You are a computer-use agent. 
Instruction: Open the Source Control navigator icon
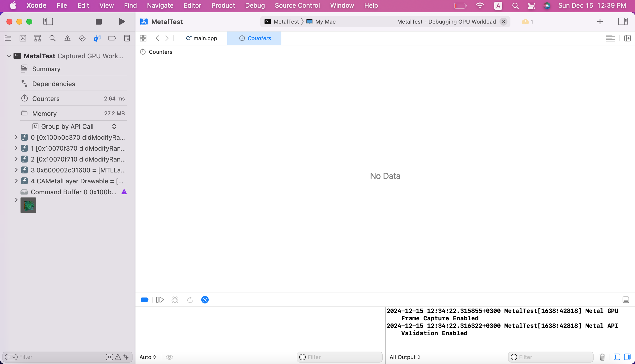pos(23,38)
